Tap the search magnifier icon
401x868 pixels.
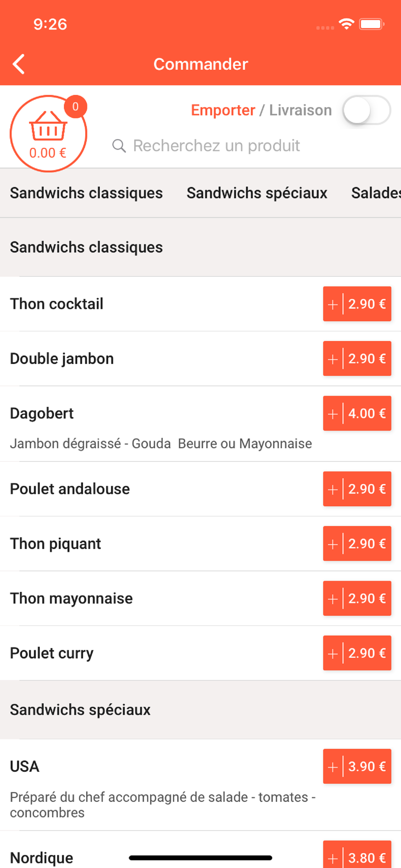119,146
